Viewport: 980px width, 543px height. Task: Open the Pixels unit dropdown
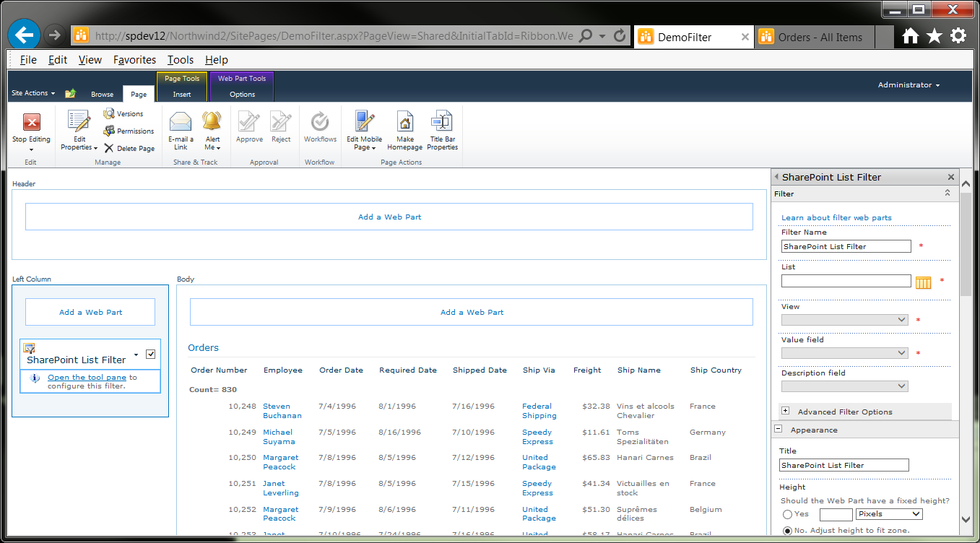[889, 514]
